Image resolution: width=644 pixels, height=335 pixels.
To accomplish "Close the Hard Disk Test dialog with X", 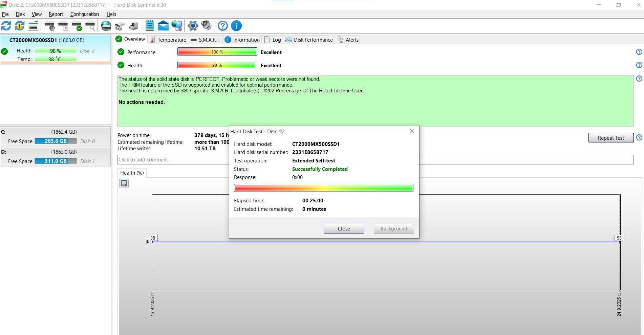I will (x=412, y=131).
